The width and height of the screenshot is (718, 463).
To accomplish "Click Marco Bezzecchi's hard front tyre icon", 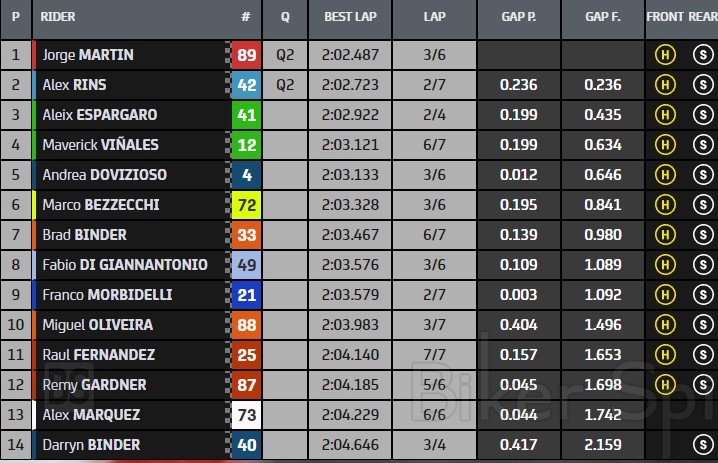I will point(663,205).
